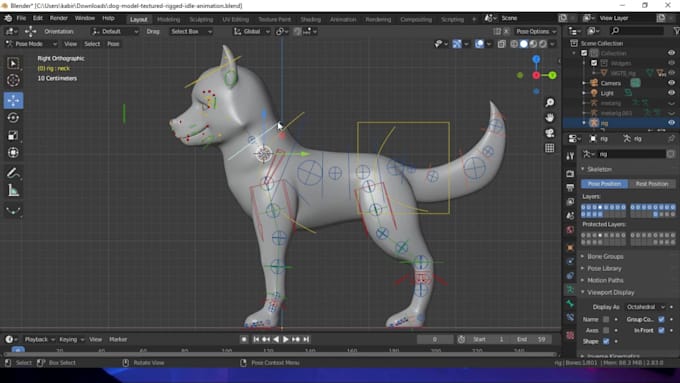Open Orientation Default dropdown

115,31
